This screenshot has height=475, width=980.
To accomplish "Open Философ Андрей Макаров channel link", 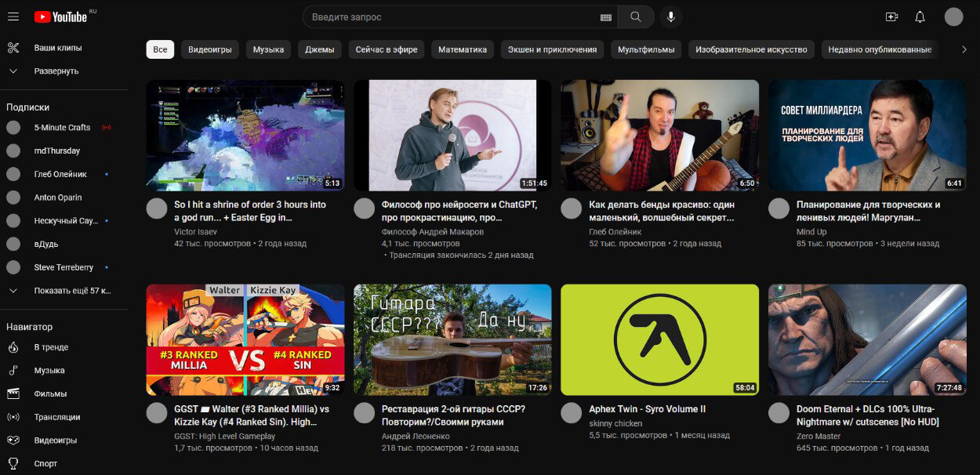I will (433, 232).
